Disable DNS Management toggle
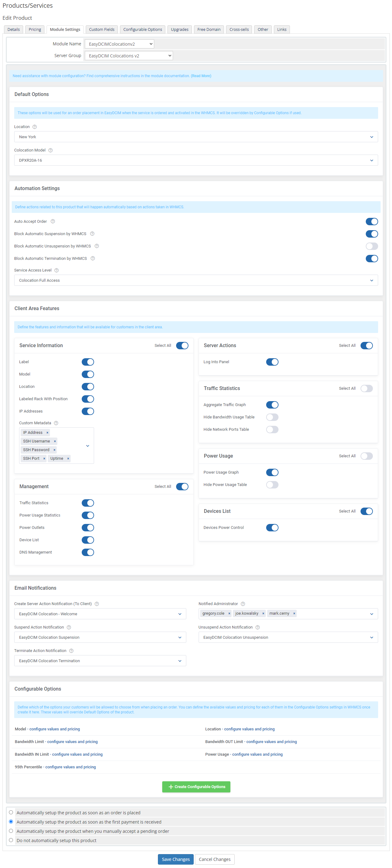392x868 pixels. (88, 552)
